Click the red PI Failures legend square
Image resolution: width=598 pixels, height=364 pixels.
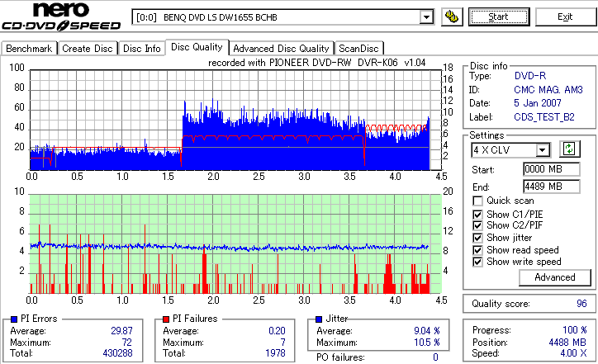click(166, 319)
